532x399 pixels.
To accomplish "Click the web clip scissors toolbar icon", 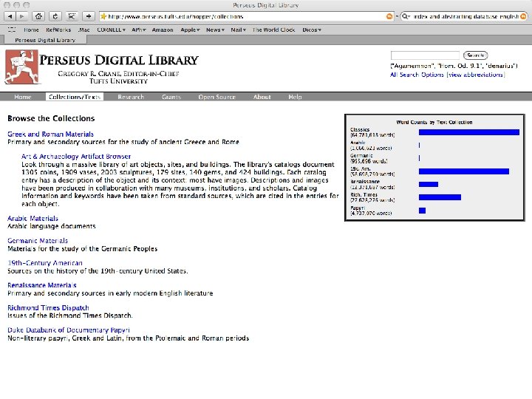I will pos(72,16).
